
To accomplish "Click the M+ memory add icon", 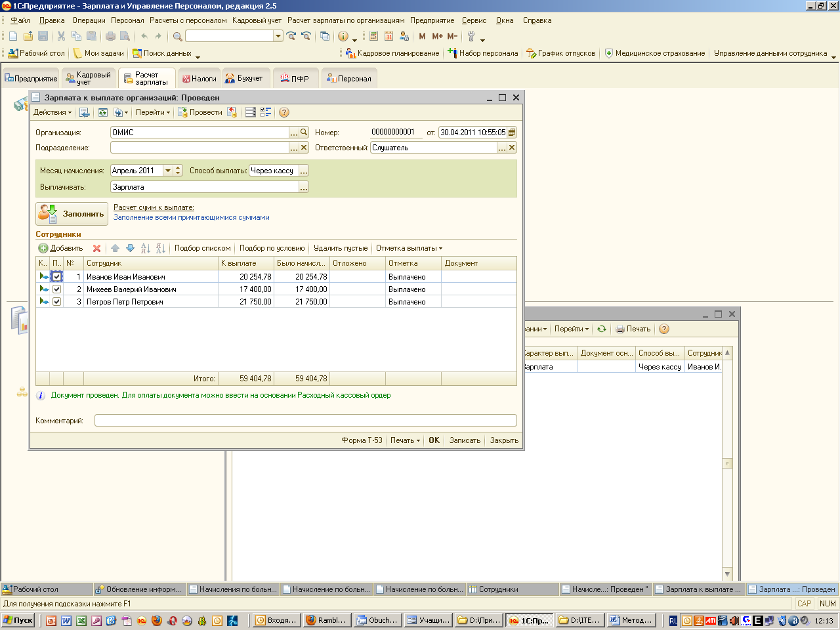I will pyautogui.click(x=437, y=36).
